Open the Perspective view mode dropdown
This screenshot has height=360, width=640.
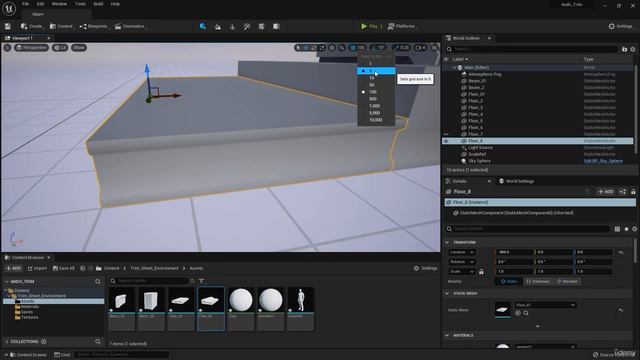31,48
